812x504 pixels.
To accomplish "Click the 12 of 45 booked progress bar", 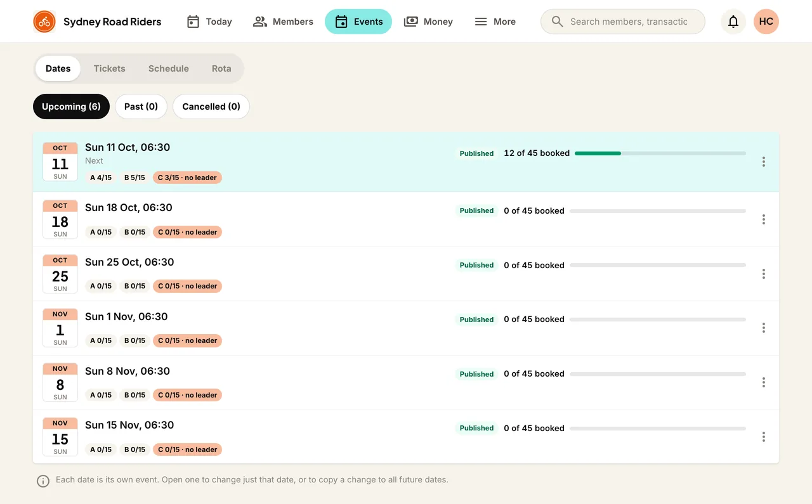I will (660, 153).
